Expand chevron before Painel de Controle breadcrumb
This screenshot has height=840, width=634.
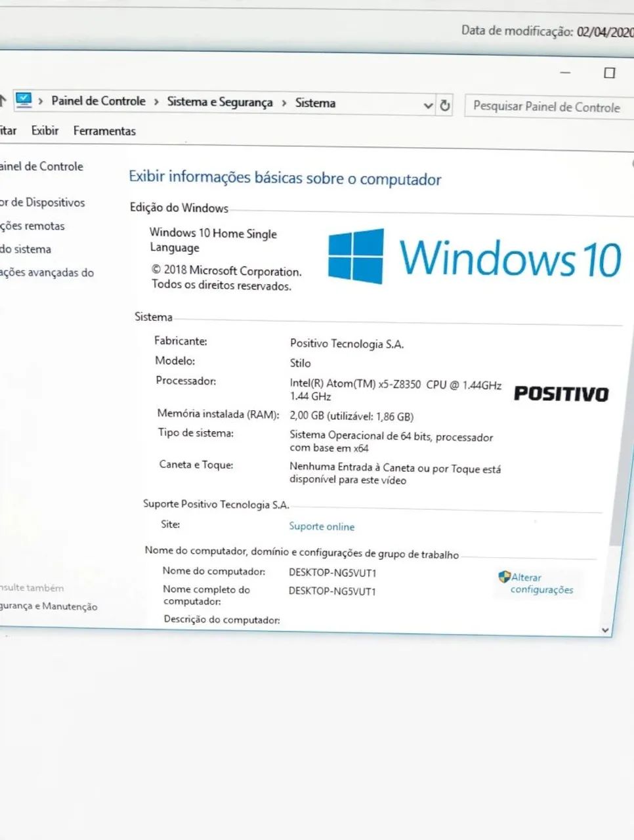coord(41,100)
